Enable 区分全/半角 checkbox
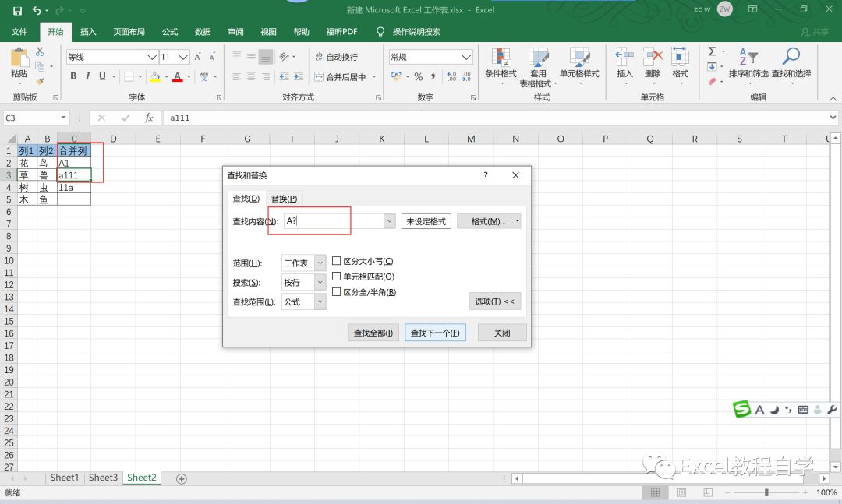Screen dimensions: 842x504 [337, 292]
